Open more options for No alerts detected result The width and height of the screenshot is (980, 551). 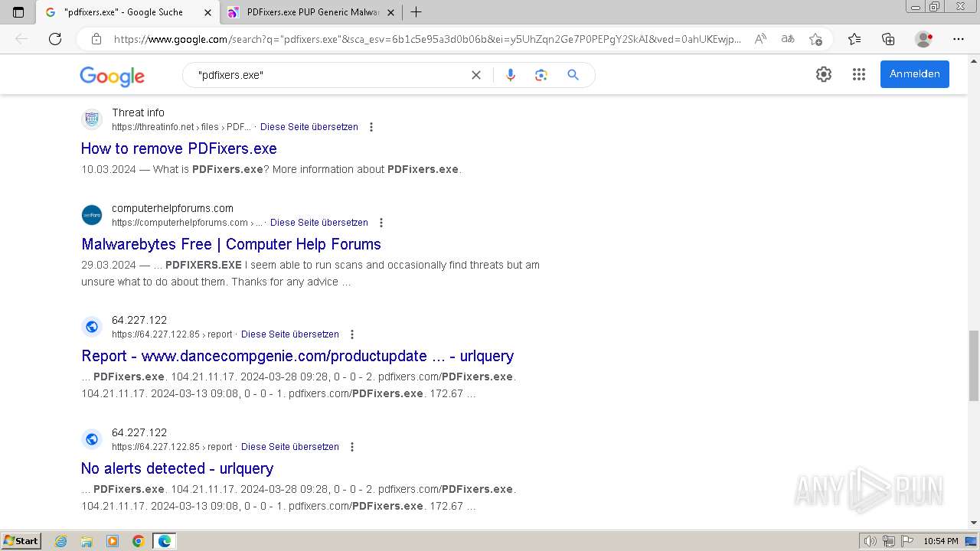pyautogui.click(x=352, y=447)
